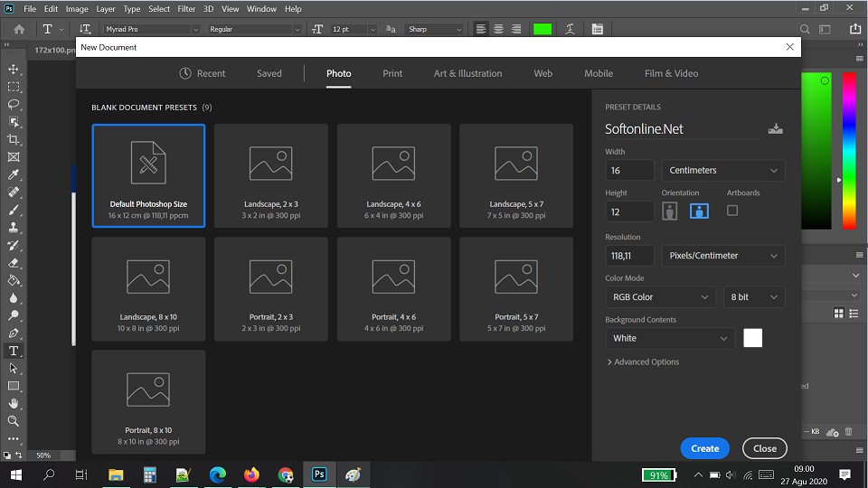Screen dimensions: 868x488
Task: Set orientation to portrait
Action: pyautogui.click(x=670, y=211)
